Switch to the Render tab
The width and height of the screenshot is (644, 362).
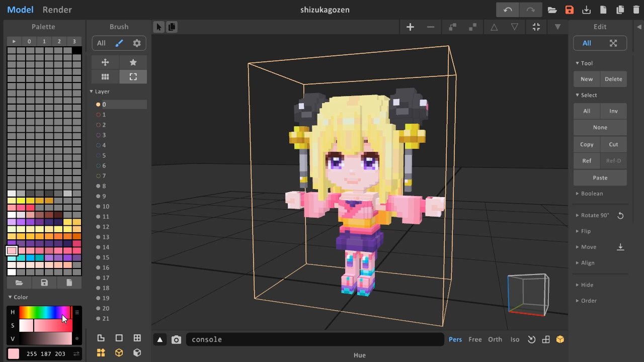pyautogui.click(x=57, y=10)
